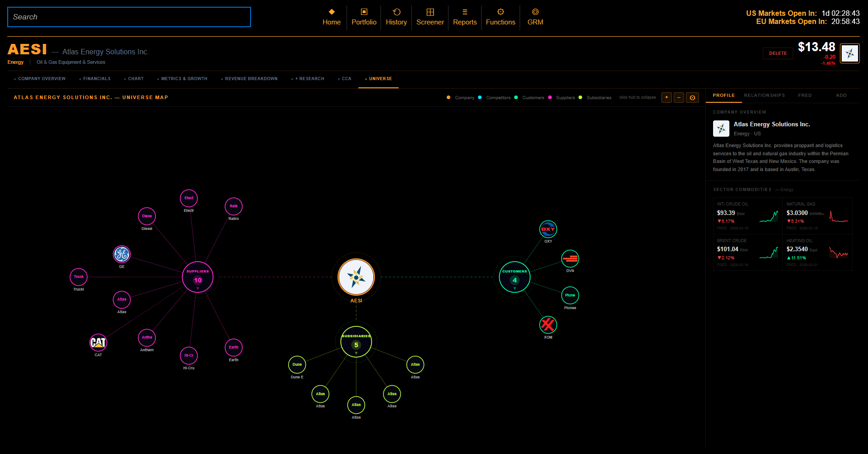
Task: Switch to the Revenue Breakdown tab
Action: pos(250,79)
